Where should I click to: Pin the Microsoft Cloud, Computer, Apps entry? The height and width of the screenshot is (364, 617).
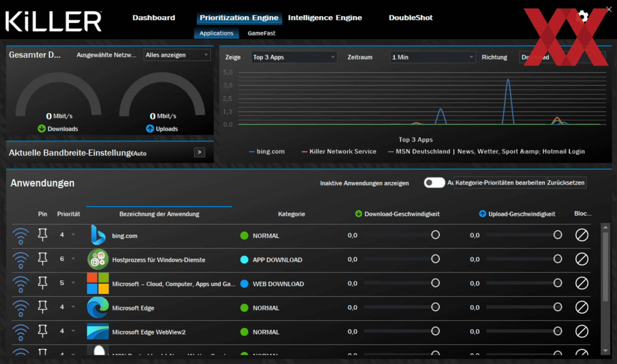point(42,283)
